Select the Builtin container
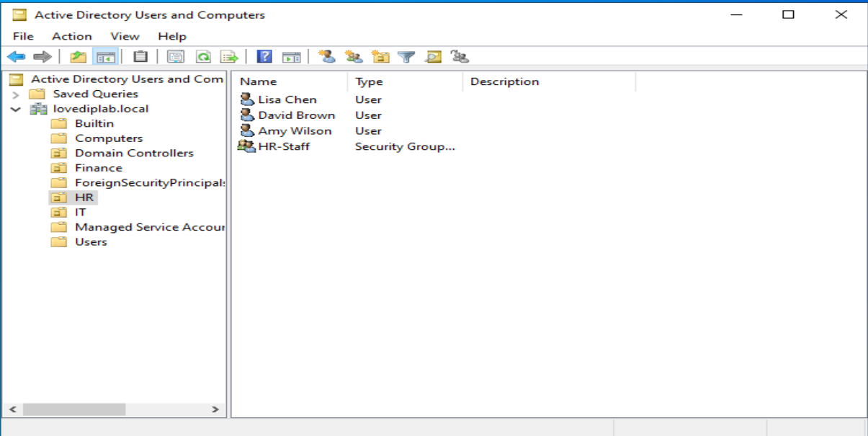The height and width of the screenshot is (436, 868). 94,123
